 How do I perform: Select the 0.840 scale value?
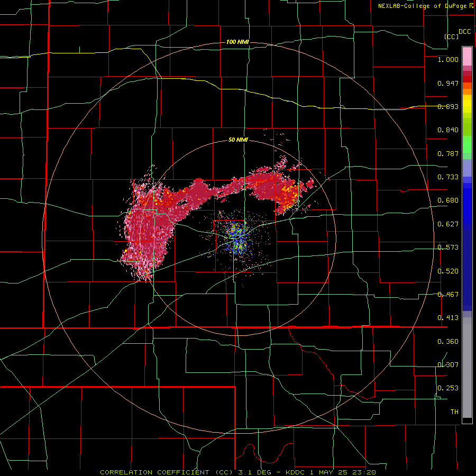tap(448, 130)
